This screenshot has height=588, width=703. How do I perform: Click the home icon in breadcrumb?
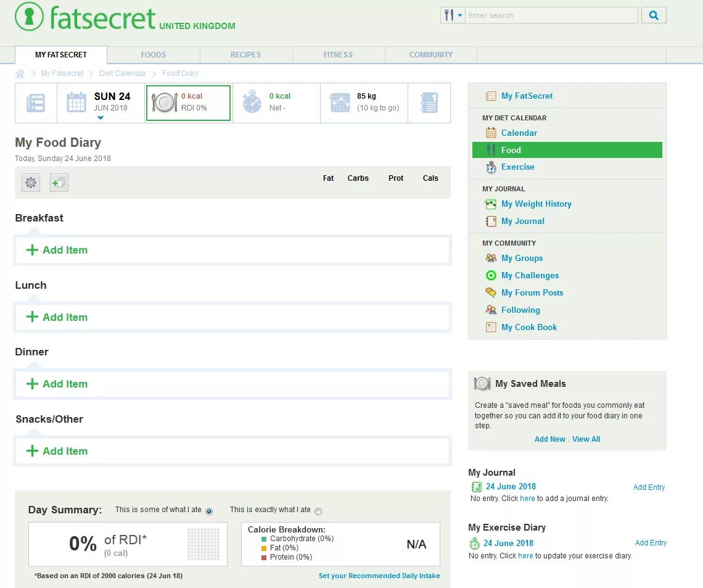click(20, 73)
